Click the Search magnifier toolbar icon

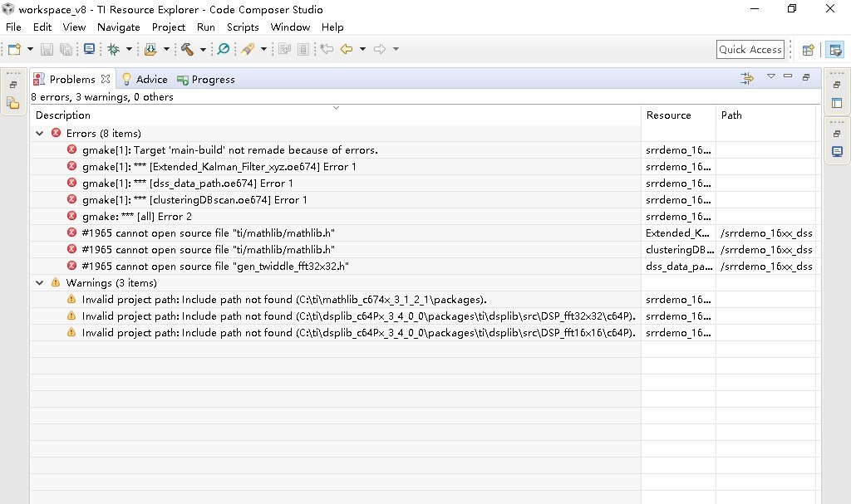(x=224, y=49)
